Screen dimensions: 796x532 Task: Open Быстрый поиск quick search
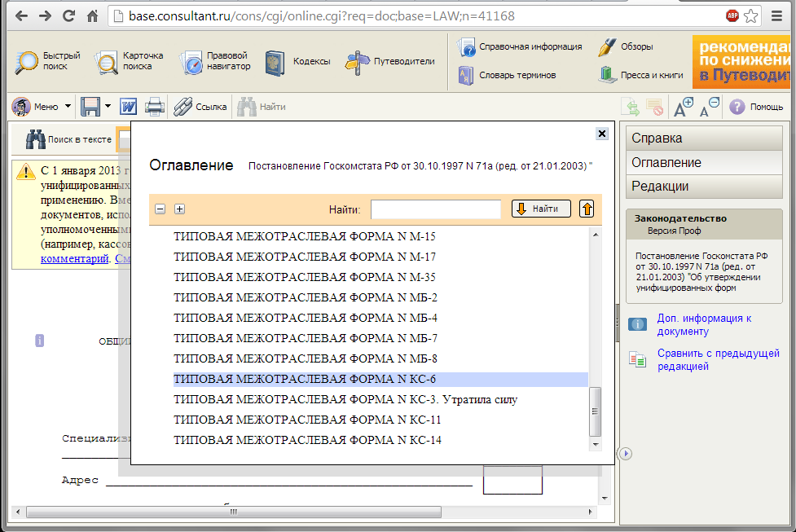tap(47, 61)
